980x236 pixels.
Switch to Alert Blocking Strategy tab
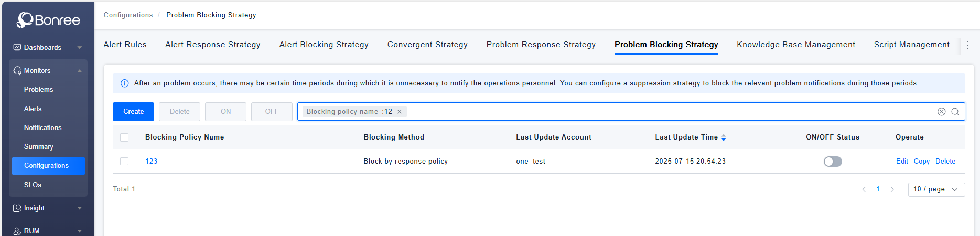click(324, 45)
